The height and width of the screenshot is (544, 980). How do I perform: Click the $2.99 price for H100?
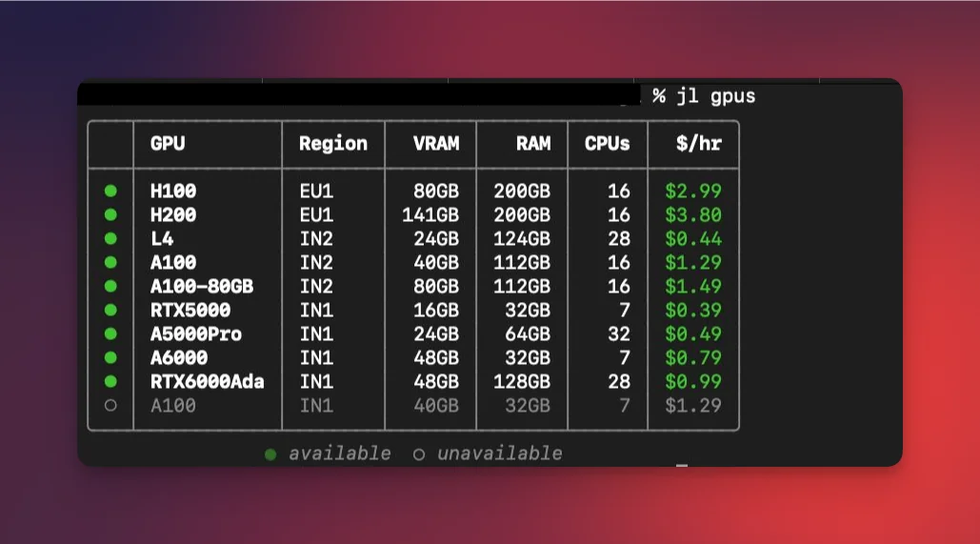(x=693, y=191)
